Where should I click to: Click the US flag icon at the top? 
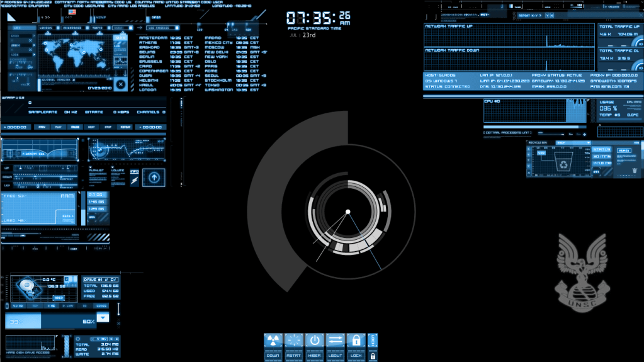[72, 12]
